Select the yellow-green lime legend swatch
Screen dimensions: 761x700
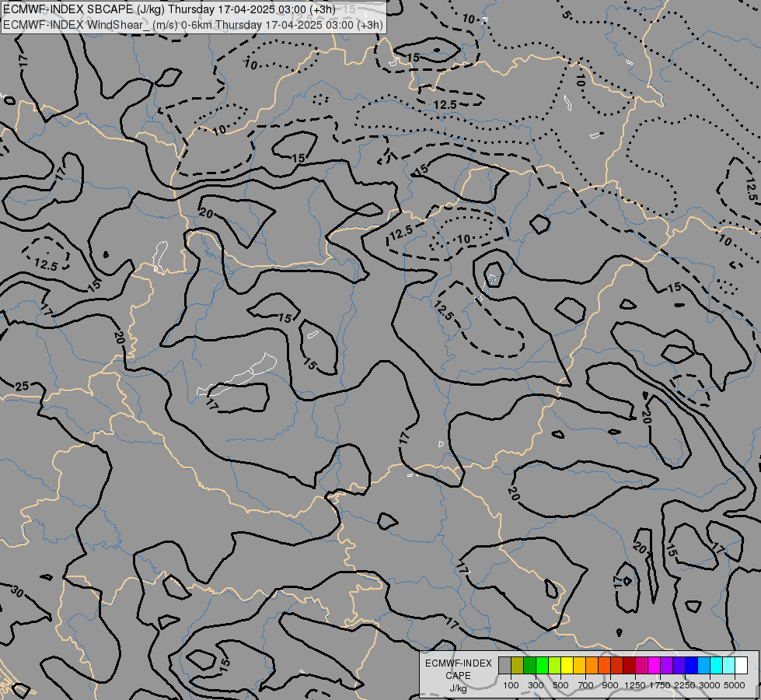click(x=554, y=666)
